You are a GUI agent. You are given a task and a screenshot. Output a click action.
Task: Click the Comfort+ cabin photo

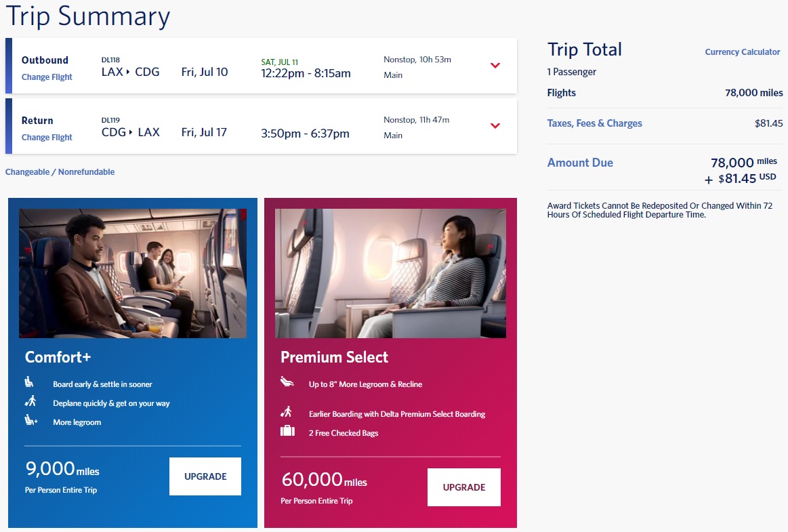[133, 273]
